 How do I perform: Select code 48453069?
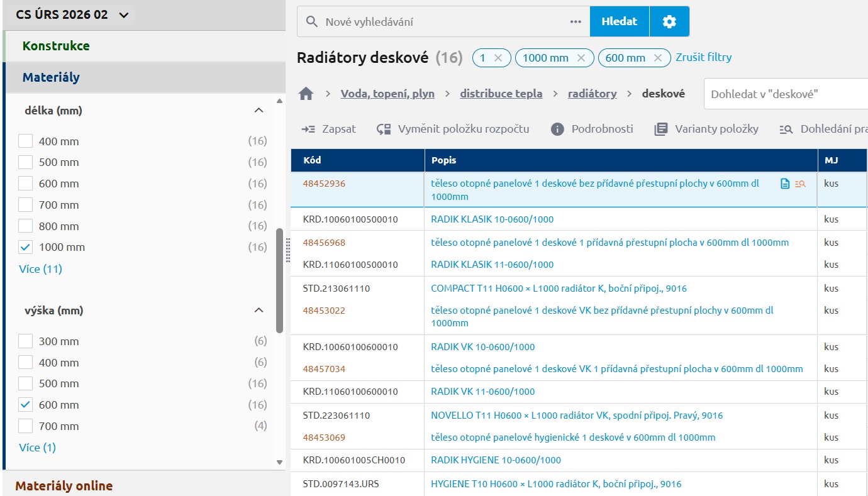coord(324,438)
